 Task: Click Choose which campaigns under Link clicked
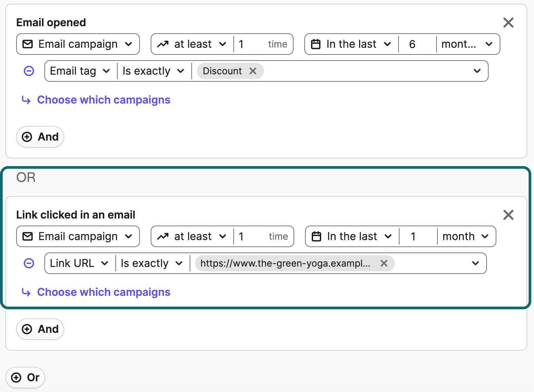tap(104, 292)
